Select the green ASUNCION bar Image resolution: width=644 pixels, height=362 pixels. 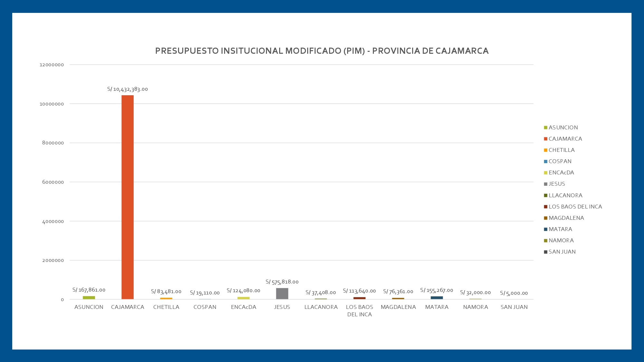[89, 298]
